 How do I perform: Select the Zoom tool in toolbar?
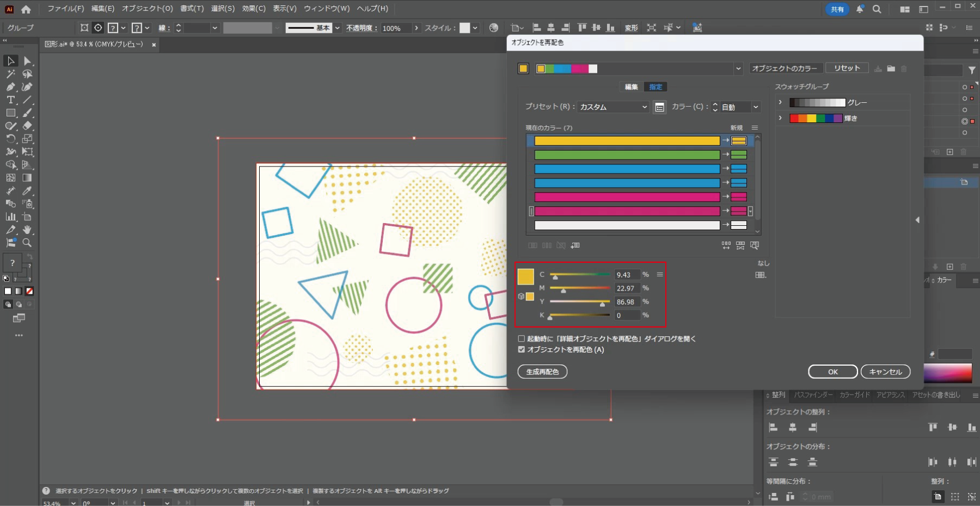pyautogui.click(x=27, y=243)
